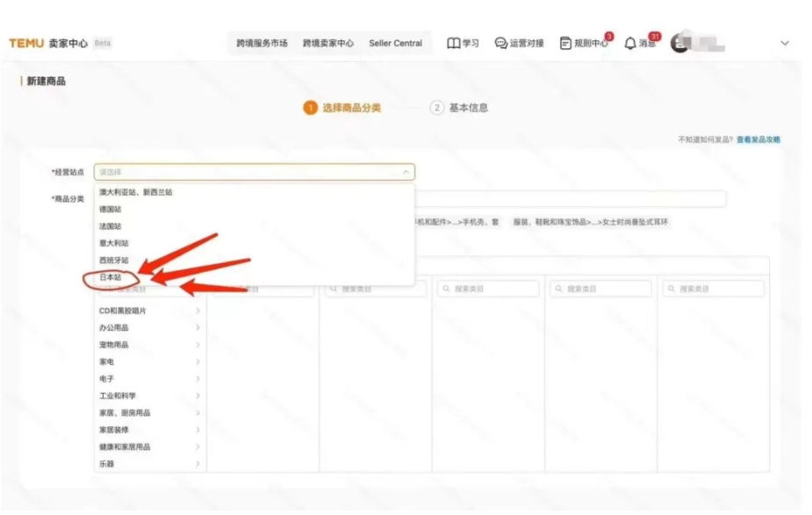This screenshot has width=812, height=515.
Task: Choose 德国站 option
Action: click(255, 209)
